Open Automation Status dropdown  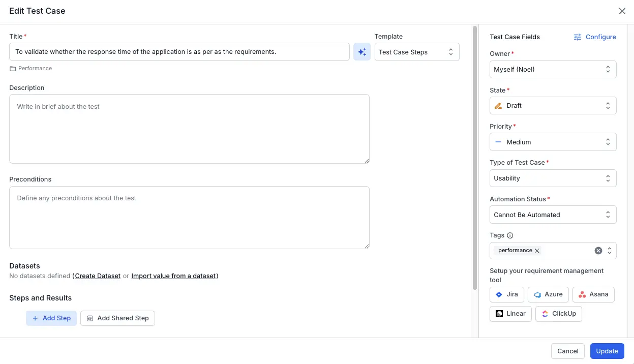point(553,215)
